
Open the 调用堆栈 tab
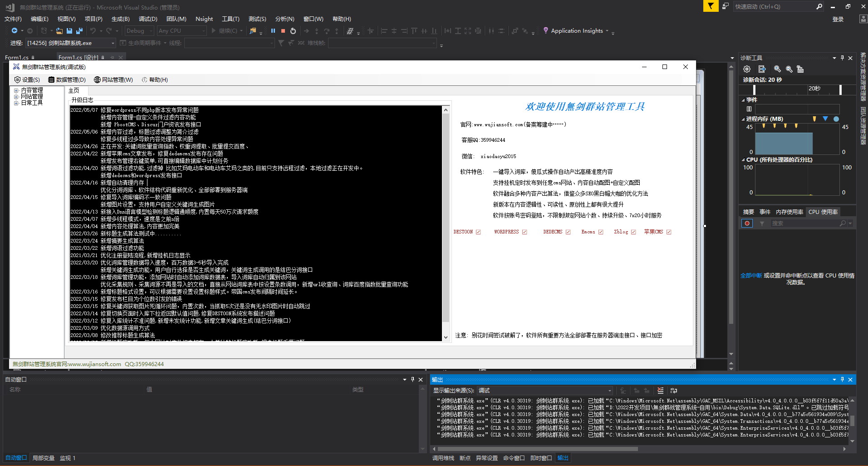click(443, 458)
